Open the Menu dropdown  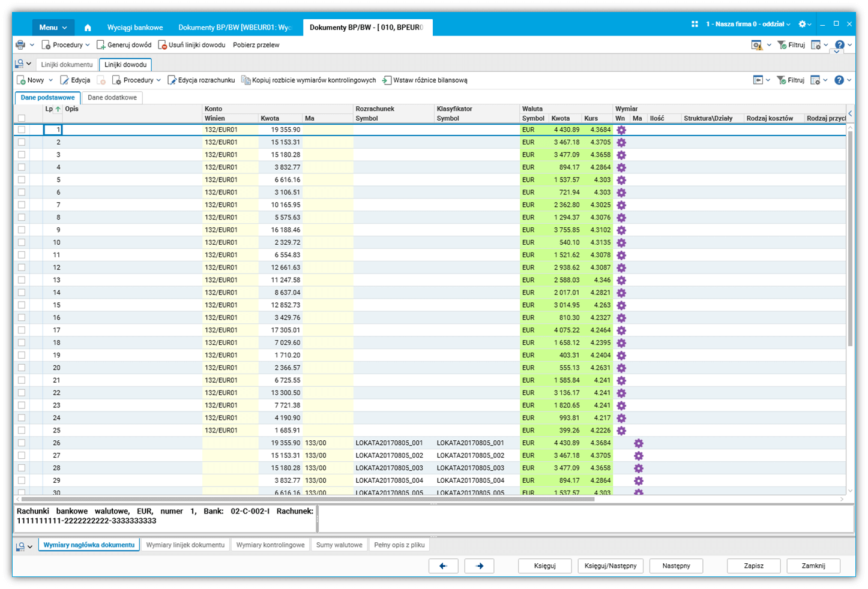pyautogui.click(x=52, y=28)
